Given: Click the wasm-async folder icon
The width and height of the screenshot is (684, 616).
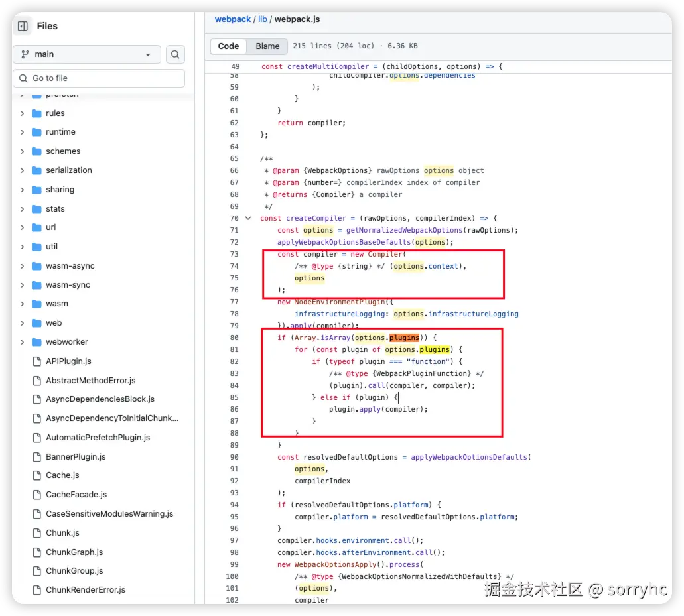Looking at the screenshot, I should coord(36,266).
